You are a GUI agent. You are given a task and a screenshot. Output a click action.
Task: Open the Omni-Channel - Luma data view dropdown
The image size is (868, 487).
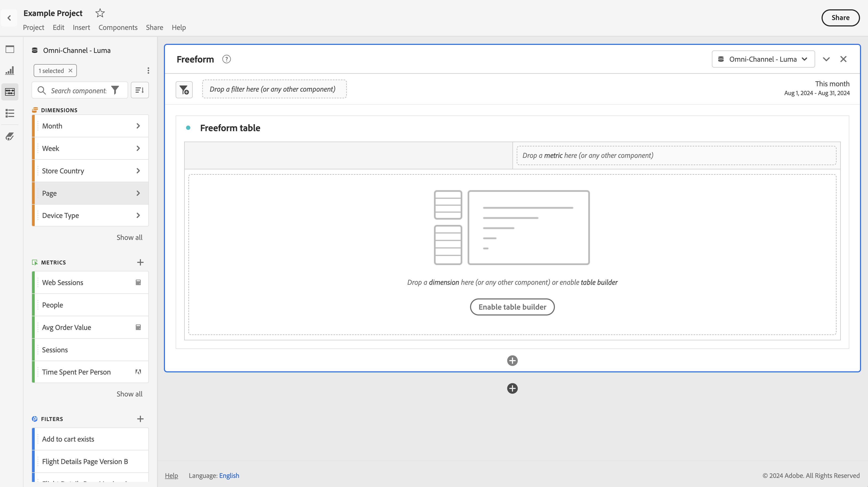tap(763, 59)
